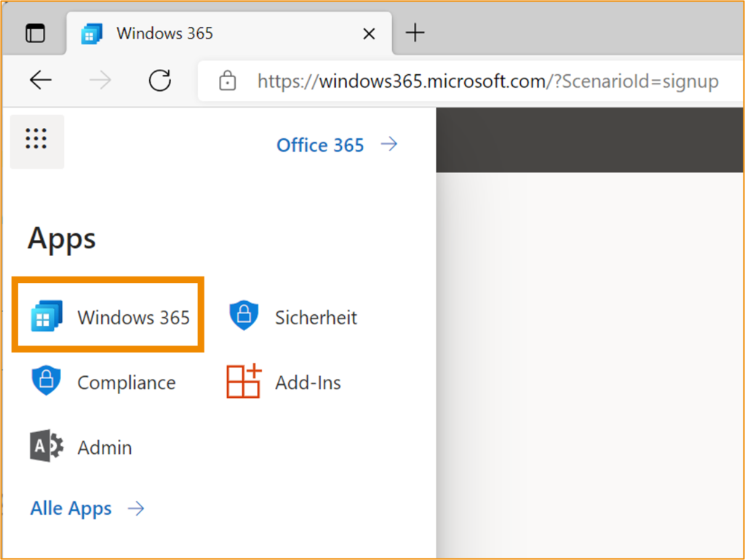Open a new tab with plus button
This screenshot has width=745, height=560.
tap(415, 33)
